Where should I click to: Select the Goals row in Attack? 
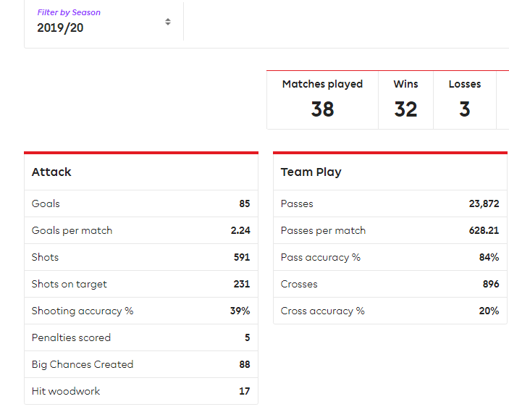[140, 204]
